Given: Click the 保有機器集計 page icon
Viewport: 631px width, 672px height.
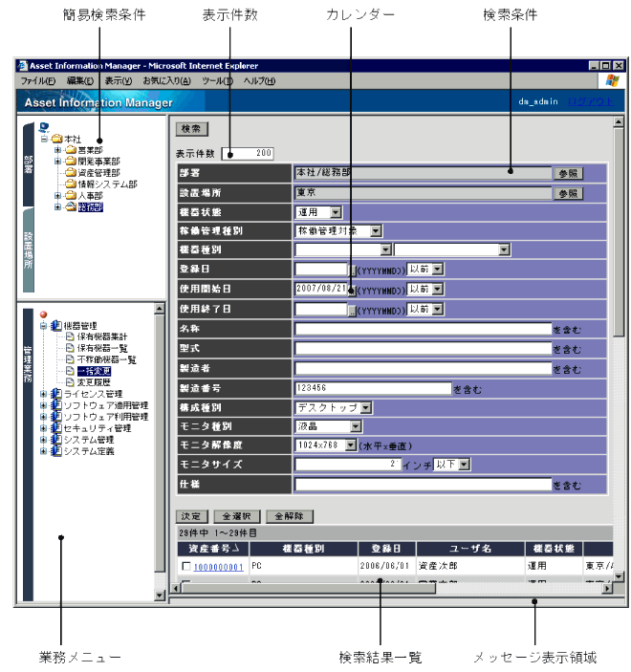Looking at the screenshot, I should point(70,336).
